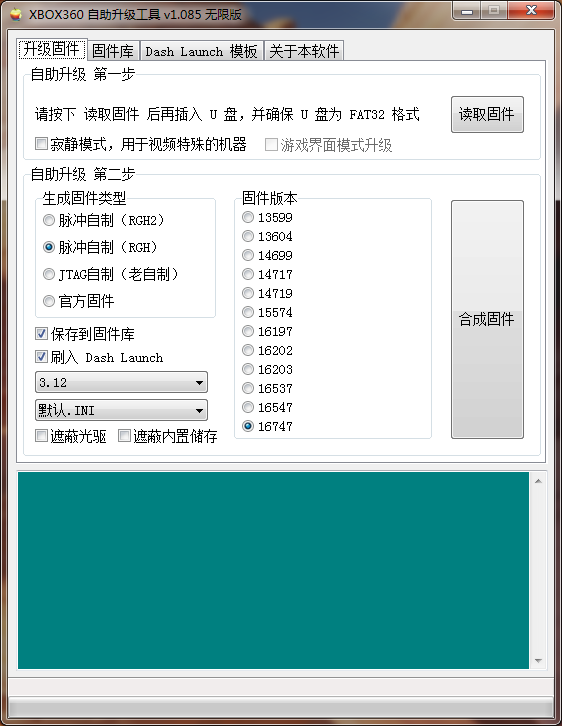Viewport: 562px width, 726px height.
Task: Expand the 默认.INI dropdown
Action: pyautogui.click(x=199, y=410)
